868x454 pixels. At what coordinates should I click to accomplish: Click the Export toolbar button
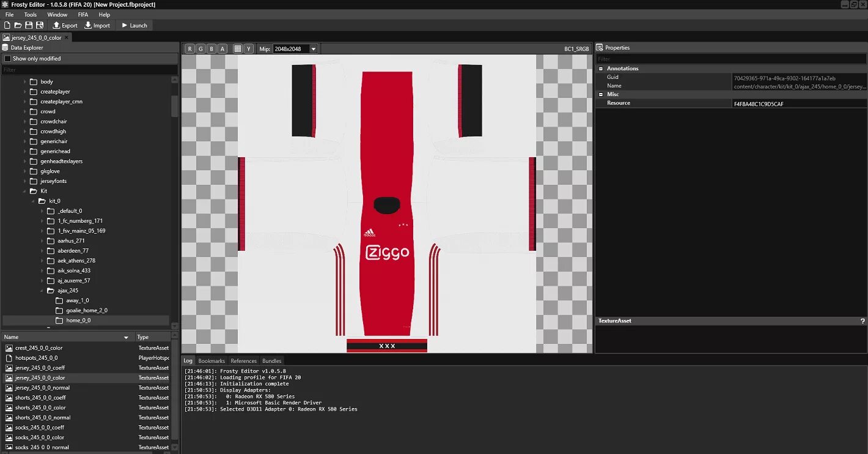coord(65,25)
